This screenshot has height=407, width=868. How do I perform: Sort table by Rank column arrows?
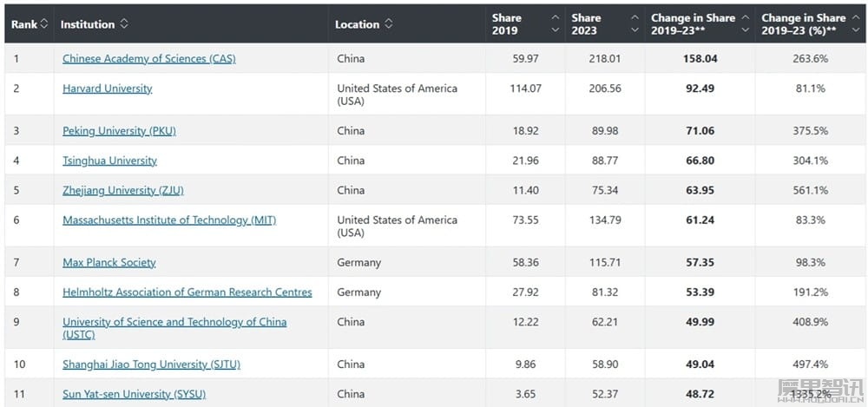(44, 24)
